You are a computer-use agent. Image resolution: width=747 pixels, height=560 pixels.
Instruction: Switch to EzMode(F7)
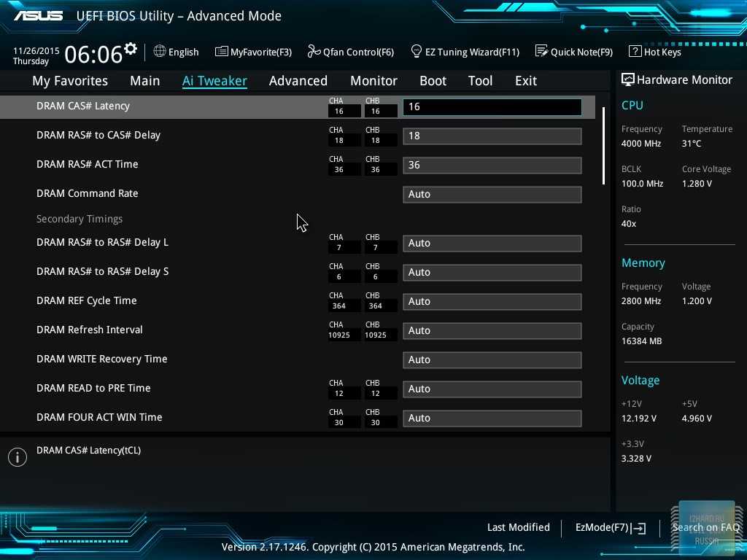610,527
